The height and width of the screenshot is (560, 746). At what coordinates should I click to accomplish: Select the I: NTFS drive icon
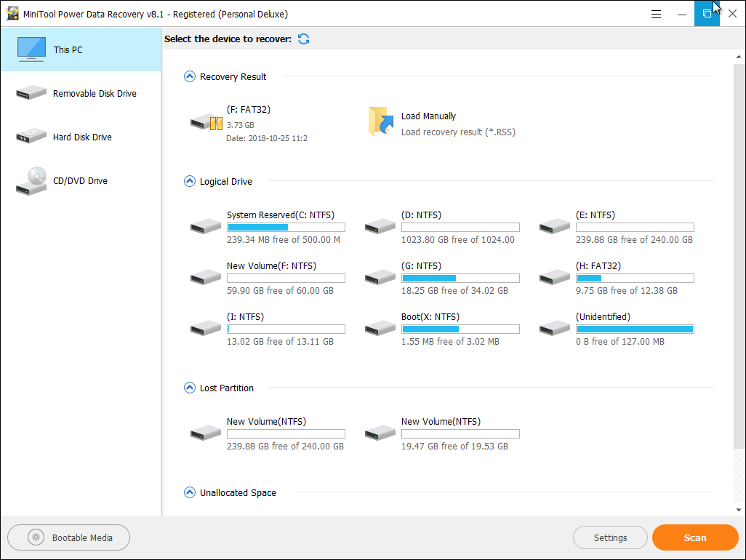(x=206, y=328)
